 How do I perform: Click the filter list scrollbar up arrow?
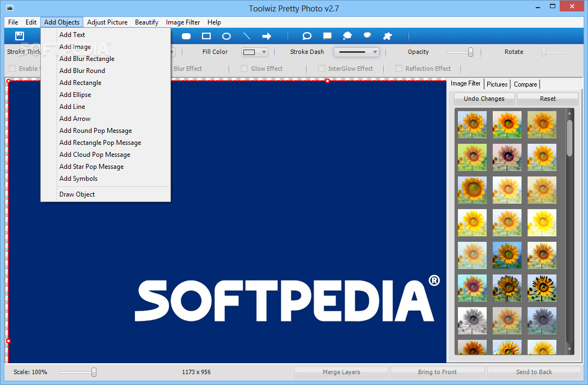(569, 113)
